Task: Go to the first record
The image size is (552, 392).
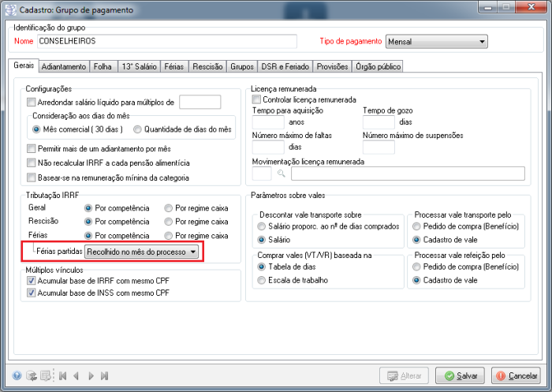Action: 62,376
